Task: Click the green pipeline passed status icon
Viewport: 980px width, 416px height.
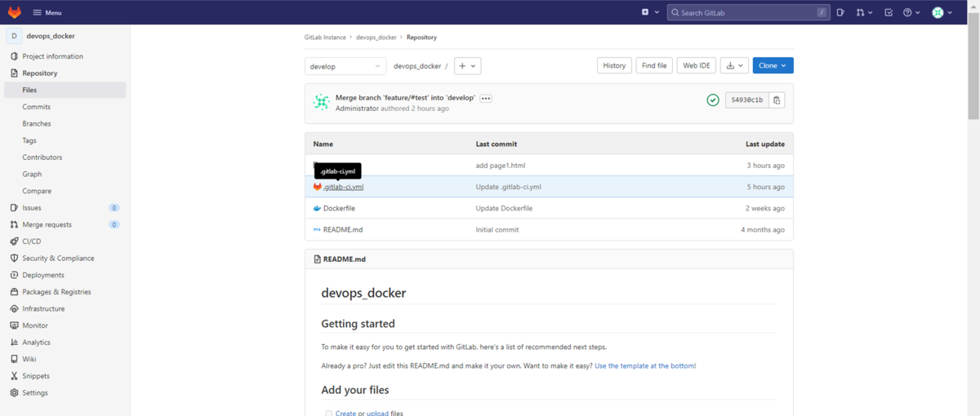Action: pos(713,100)
